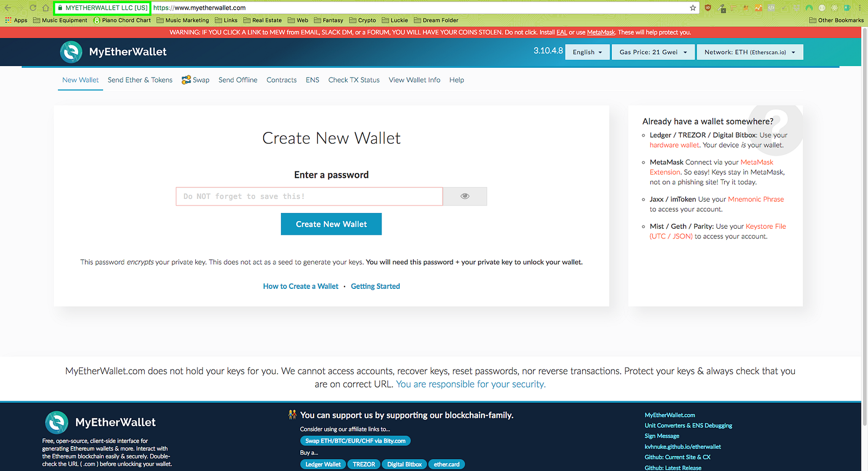Go to the Contracts tab
The width and height of the screenshot is (868, 471).
pyautogui.click(x=282, y=80)
